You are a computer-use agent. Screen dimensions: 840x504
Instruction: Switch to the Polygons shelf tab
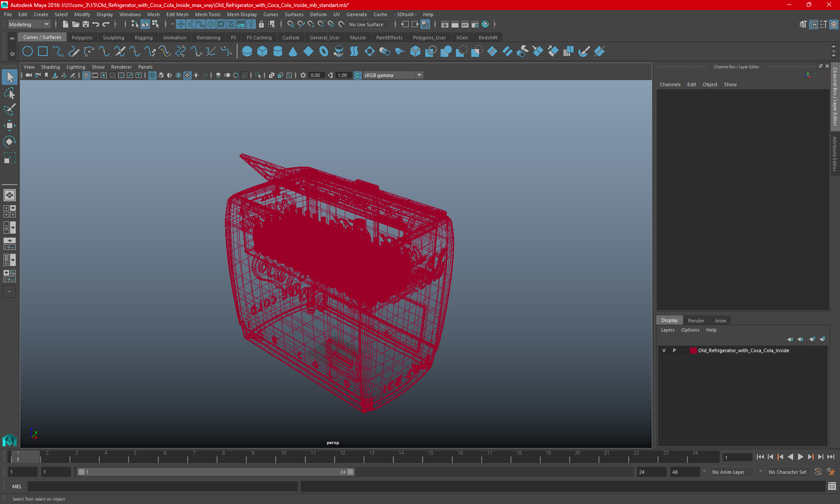point(82,38)
